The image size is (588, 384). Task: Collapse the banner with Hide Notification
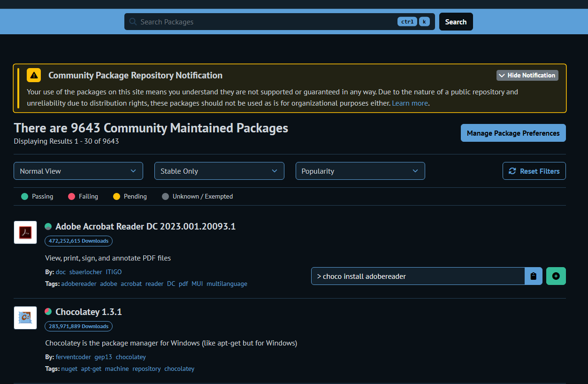click(x=527, y=75)
